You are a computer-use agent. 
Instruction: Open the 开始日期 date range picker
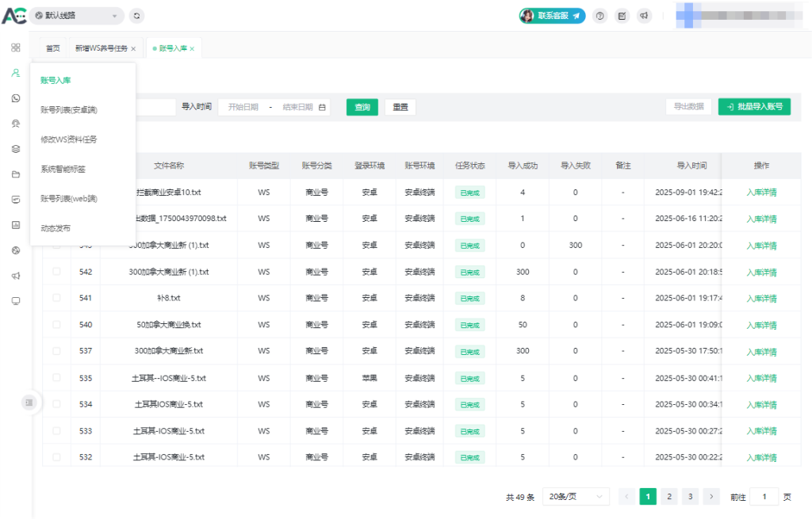click(243, 107)
